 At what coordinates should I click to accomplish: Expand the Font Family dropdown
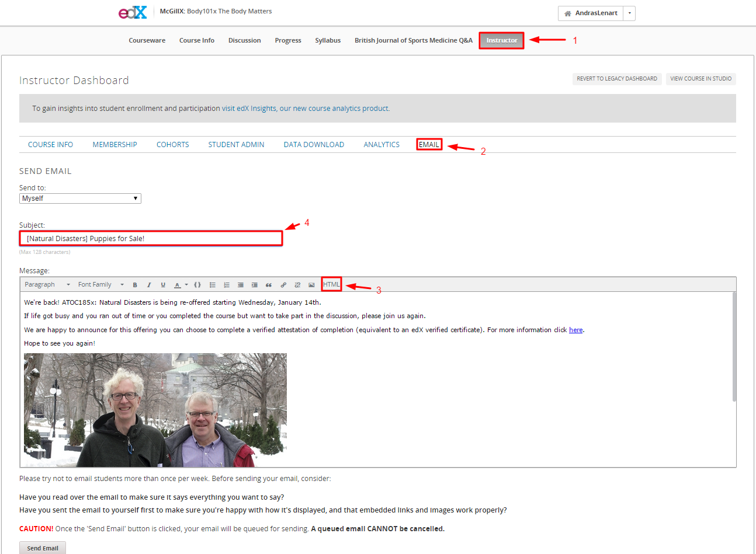pos(101,285)
